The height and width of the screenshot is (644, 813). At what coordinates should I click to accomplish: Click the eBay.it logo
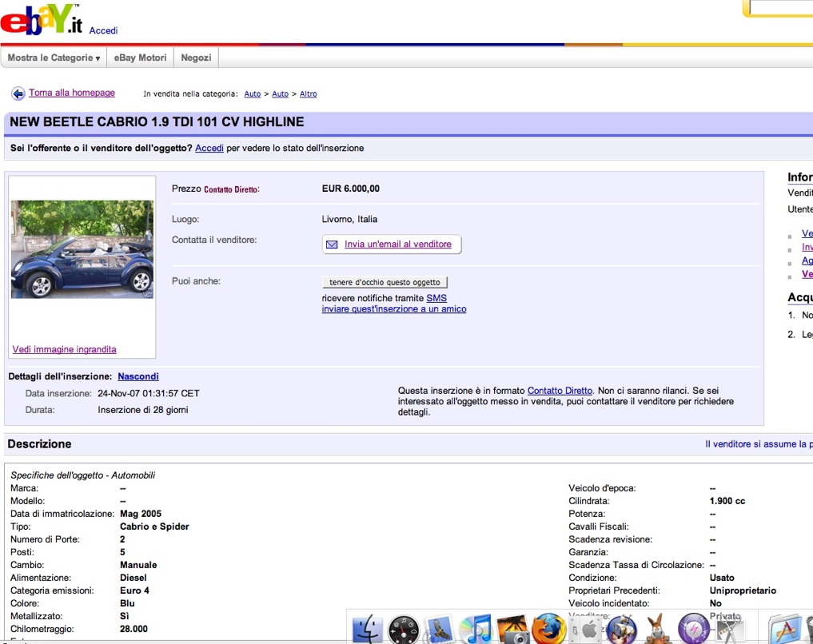(x=42, y=19)
